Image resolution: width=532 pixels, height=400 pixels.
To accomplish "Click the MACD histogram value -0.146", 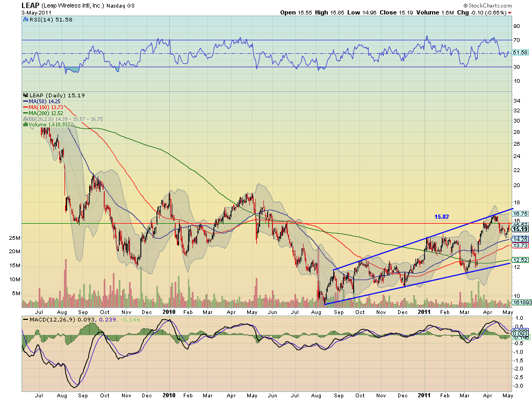I will (x=130, y=320).
